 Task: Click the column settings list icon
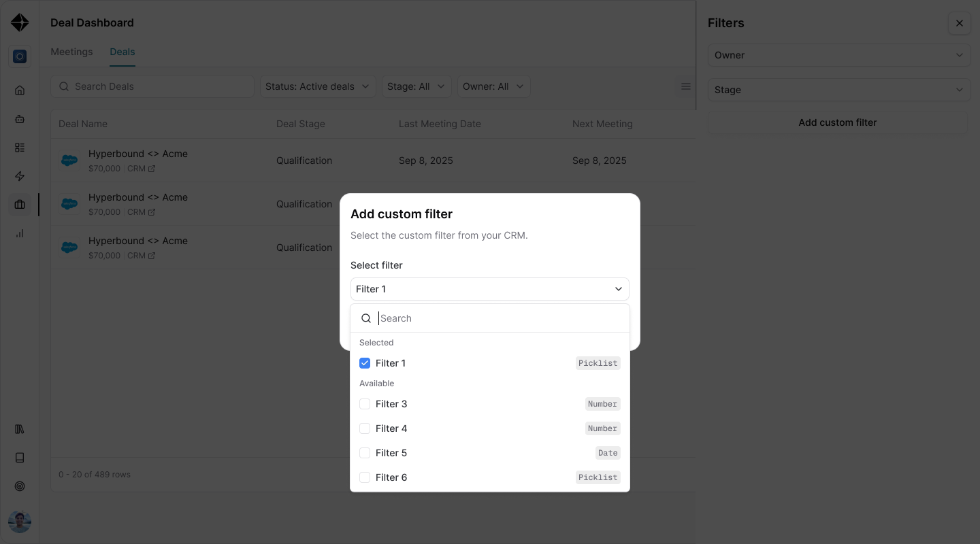(x=685, y=86)
